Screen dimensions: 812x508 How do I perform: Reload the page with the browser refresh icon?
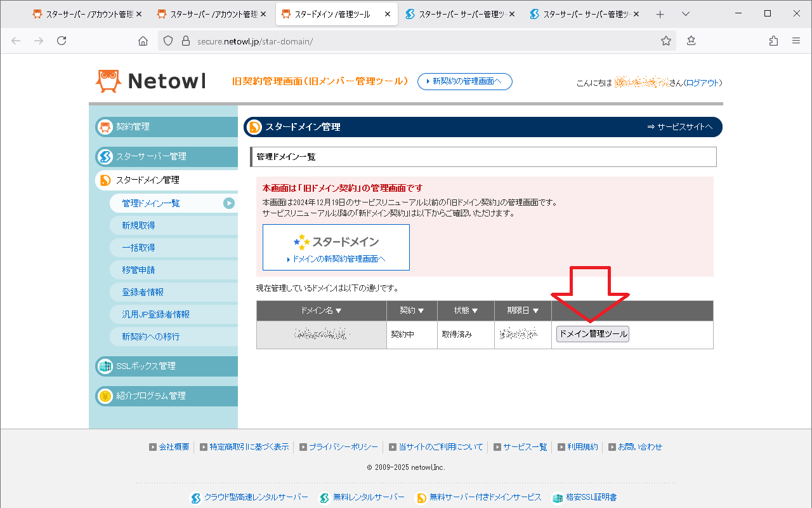point(62,41)
